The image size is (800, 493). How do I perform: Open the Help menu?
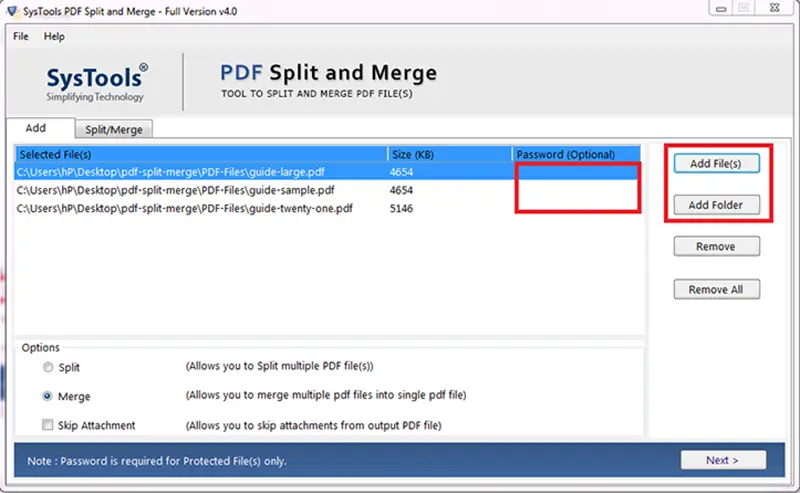point(54,37)
